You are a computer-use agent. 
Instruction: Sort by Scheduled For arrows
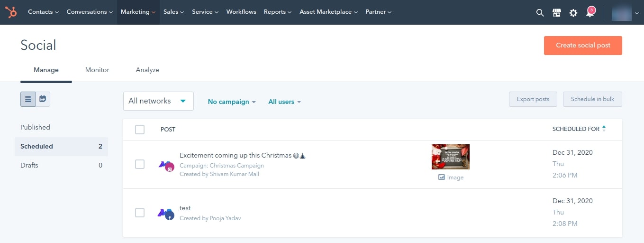click(604, 129)
